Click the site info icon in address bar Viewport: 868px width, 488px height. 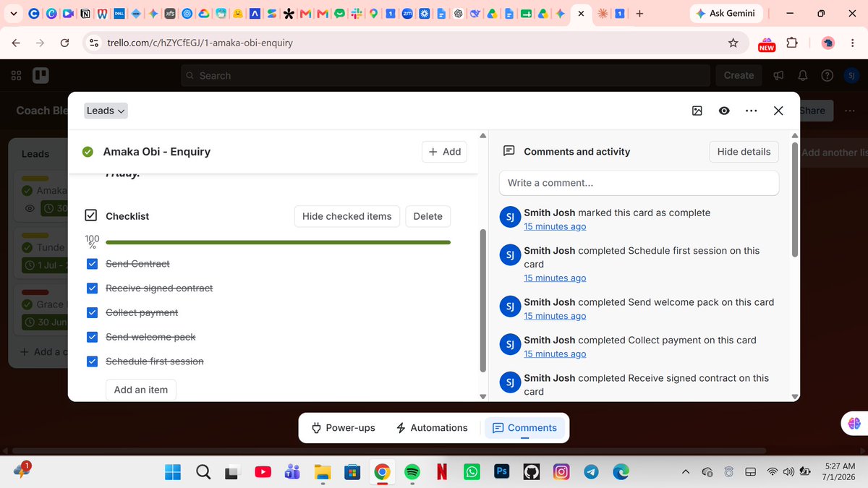(93, 43)
